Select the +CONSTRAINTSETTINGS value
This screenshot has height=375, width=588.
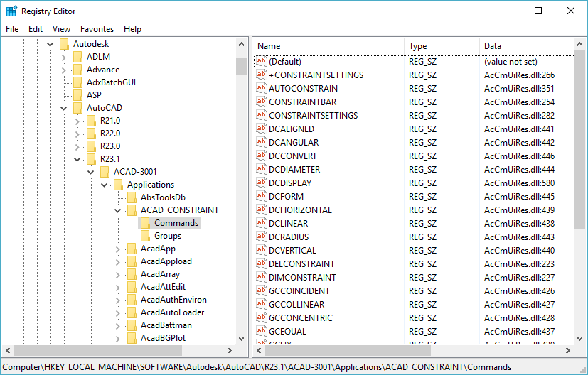316,75
